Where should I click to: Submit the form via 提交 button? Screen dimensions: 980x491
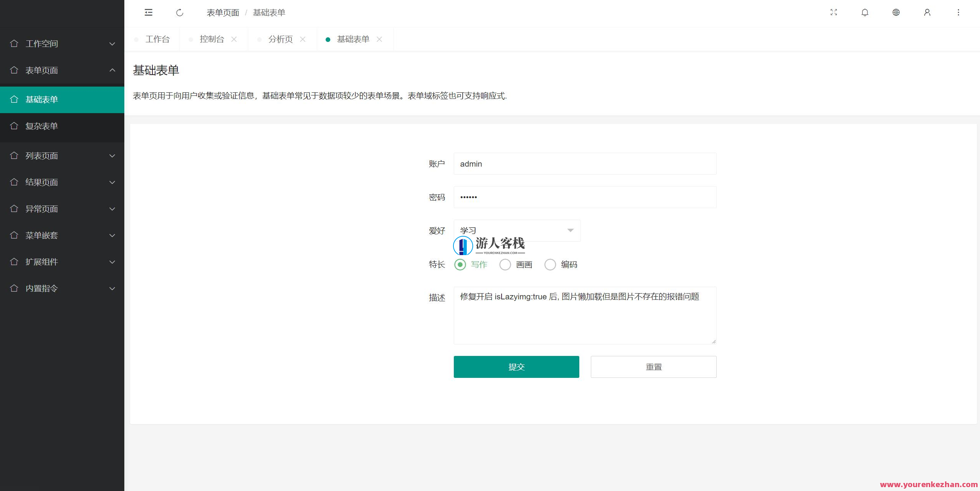[x=516, y=367]
